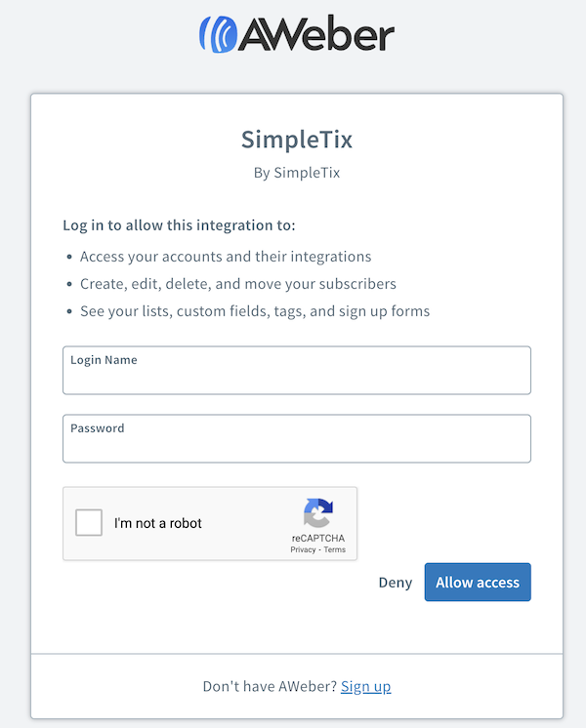
Task: Click the "I'm not a robot" label
Action: tap(158, 523)
